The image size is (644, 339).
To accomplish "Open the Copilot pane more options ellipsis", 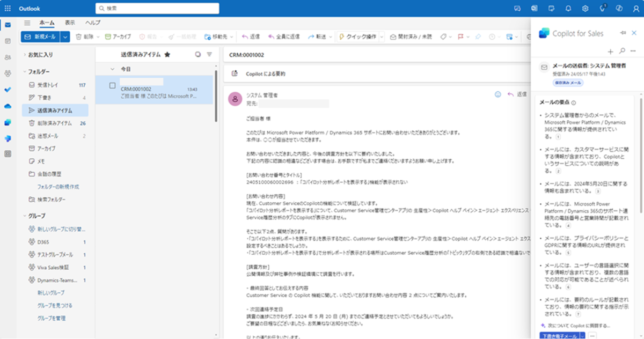I will pyautogui.click(x=633, y=51).
